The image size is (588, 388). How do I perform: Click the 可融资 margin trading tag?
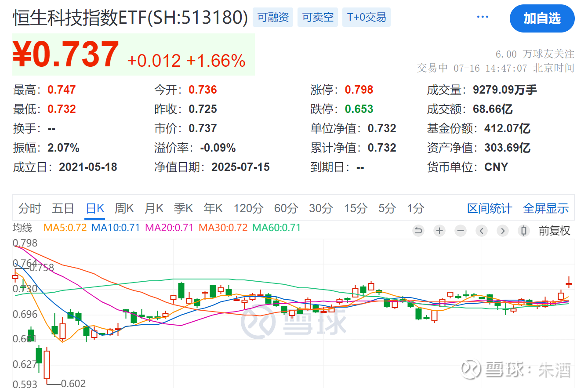pyautogui.click(x=272, y=17)
